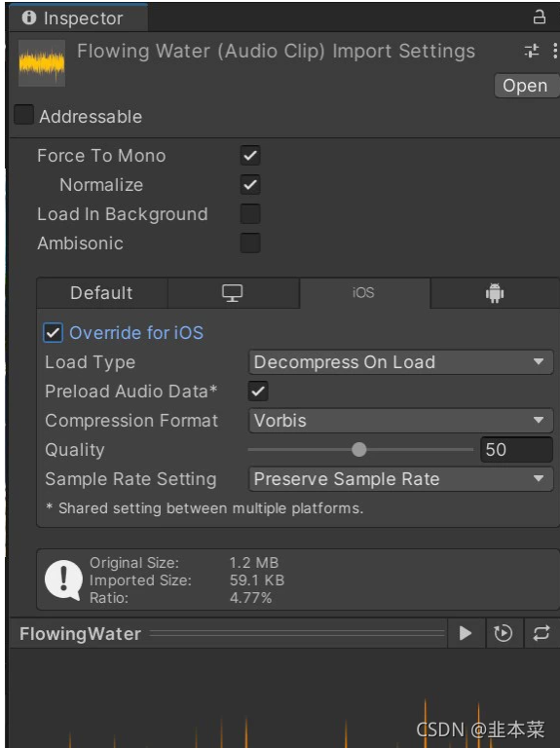Click the warning exclamation icon
This screenshot has width=560, height=748.
tap(63, 580)
